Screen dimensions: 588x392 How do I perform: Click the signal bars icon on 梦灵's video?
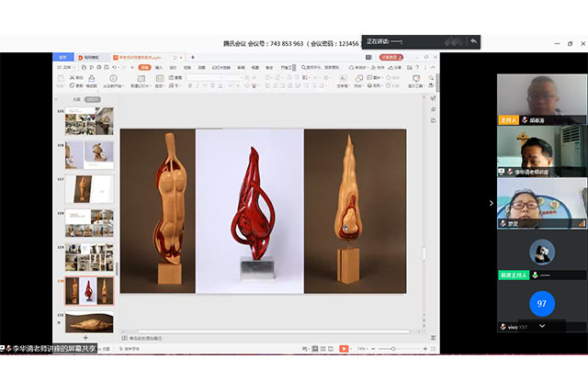pyautogui.click(x=581, y=223)
